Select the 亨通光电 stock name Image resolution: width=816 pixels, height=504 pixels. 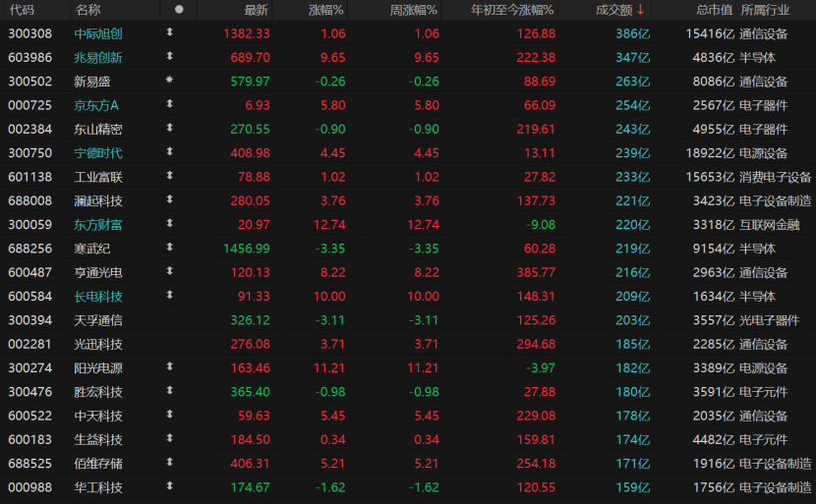click(x=98, y=272)
